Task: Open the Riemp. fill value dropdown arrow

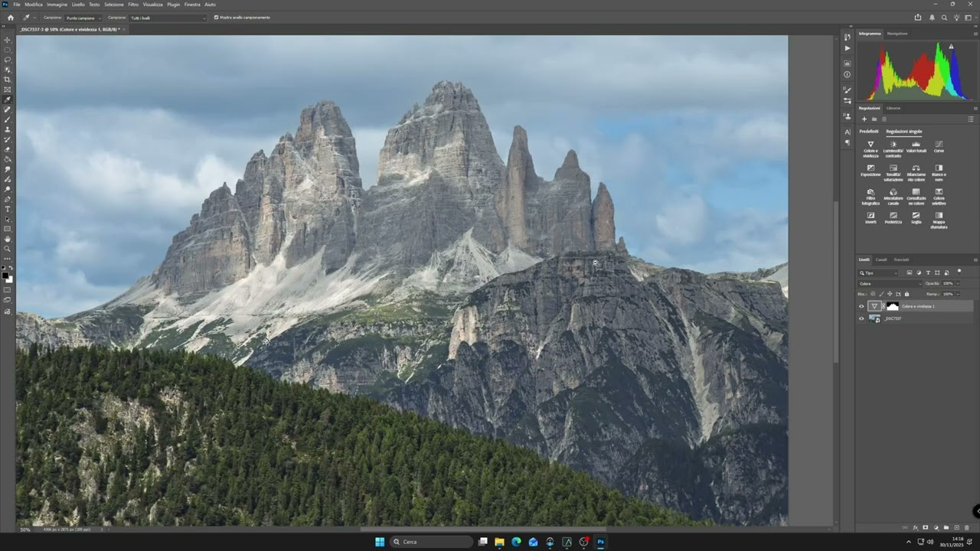Action: [x=958, y=294]
